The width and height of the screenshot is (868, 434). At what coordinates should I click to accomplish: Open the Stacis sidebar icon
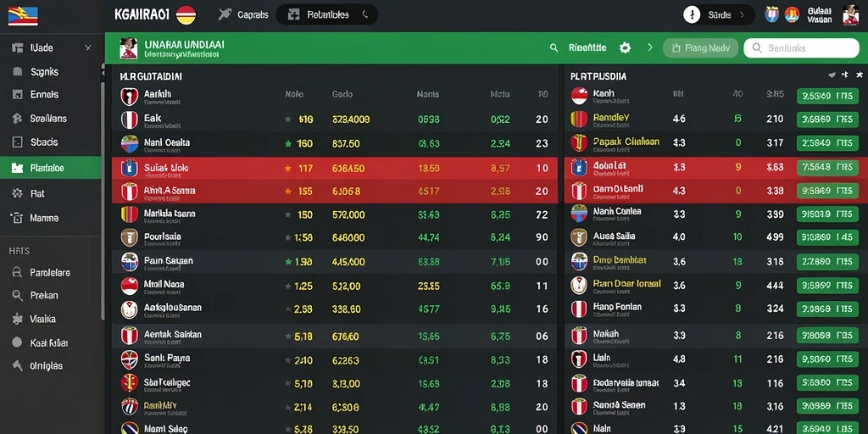click(18, 142)
